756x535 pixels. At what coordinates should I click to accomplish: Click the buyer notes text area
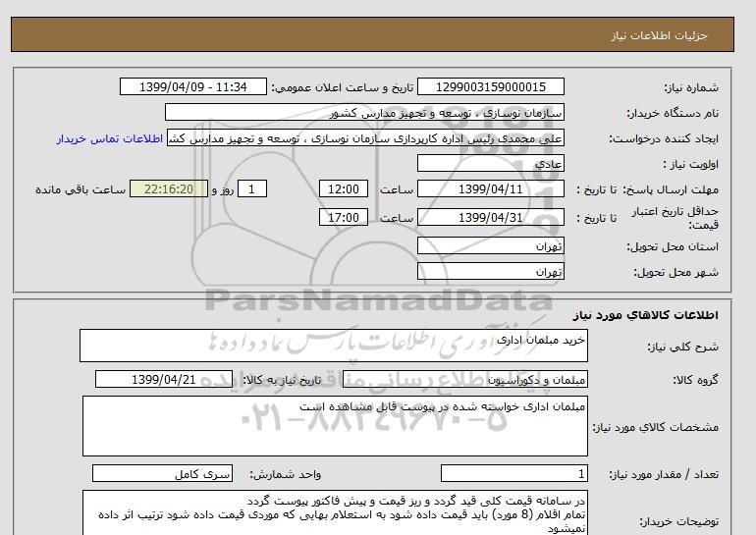coord(335,513)
